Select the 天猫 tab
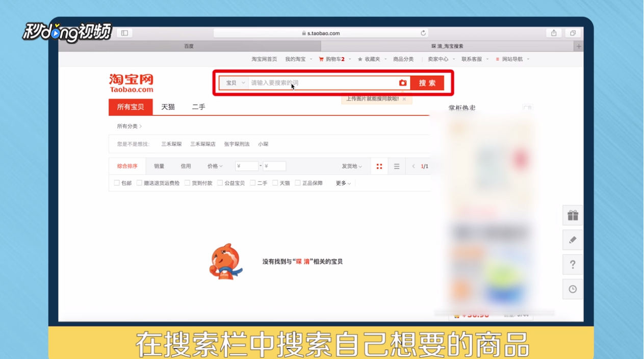This screenshot has width=644, height=359. (168, 107)
